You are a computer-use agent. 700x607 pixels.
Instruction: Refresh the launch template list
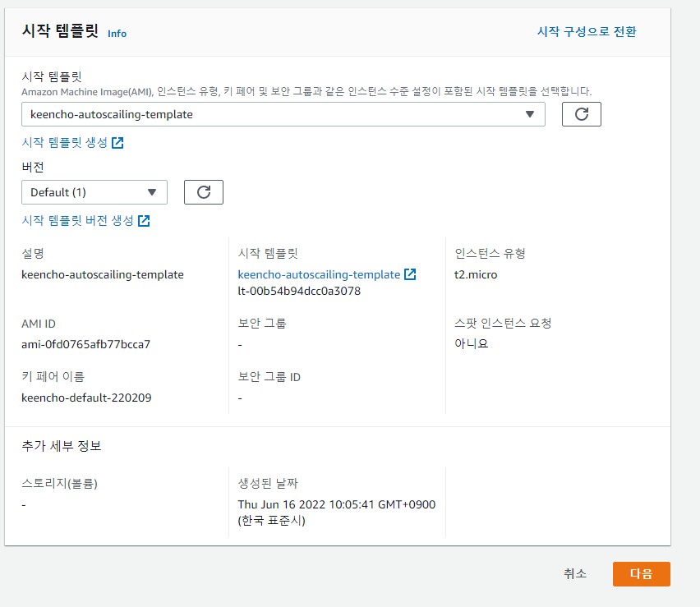[581, 114]
